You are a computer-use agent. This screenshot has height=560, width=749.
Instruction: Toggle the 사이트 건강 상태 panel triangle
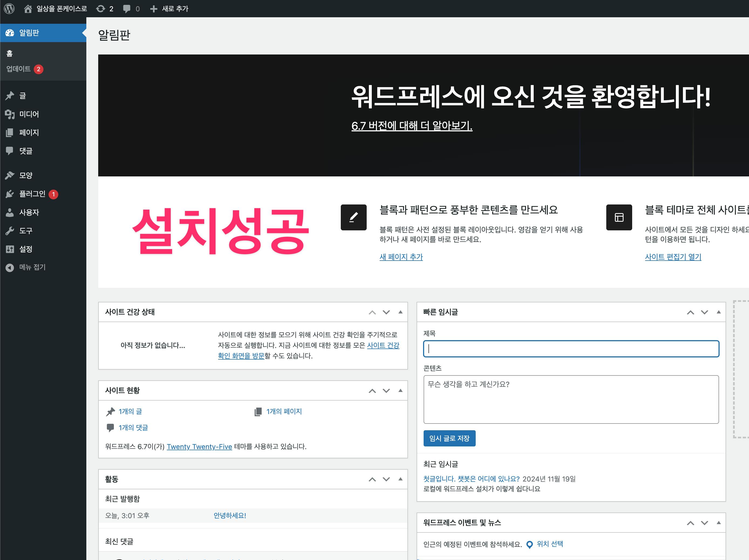click(401, 312)
